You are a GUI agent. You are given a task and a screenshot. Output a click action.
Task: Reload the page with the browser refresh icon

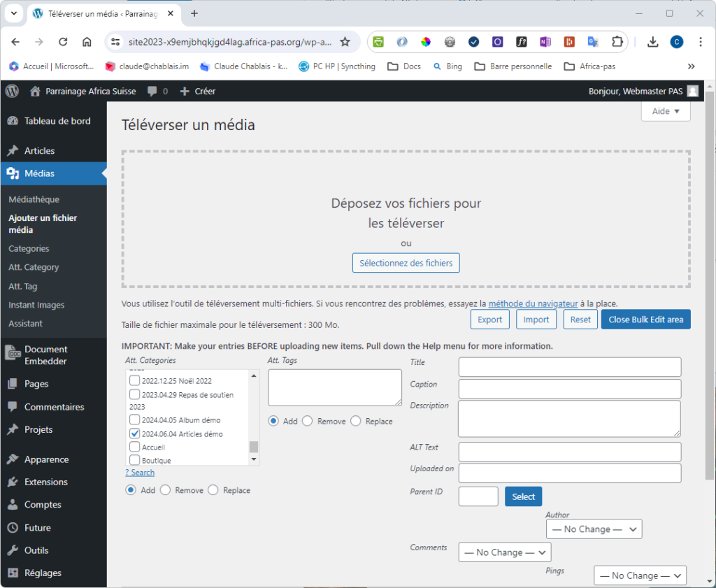click(x=63, y=42)
